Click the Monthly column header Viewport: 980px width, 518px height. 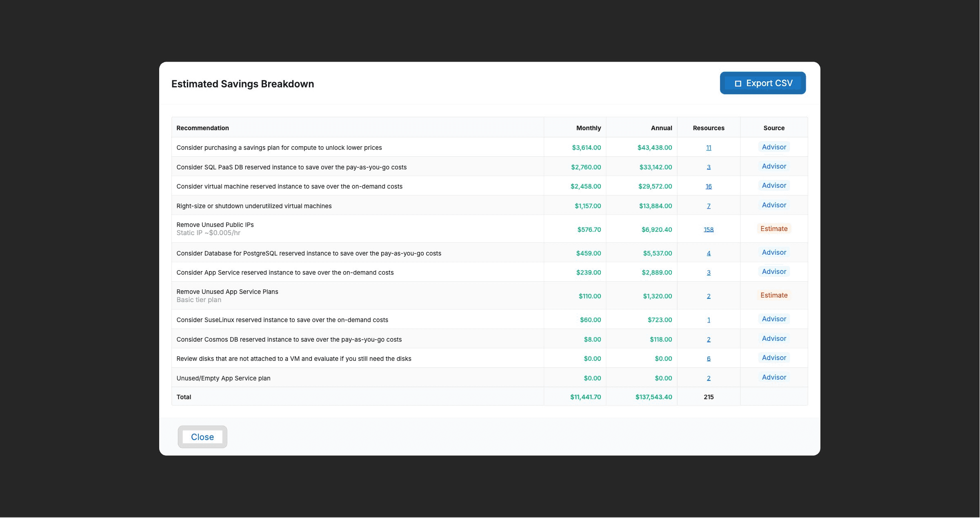pos(588,128)
